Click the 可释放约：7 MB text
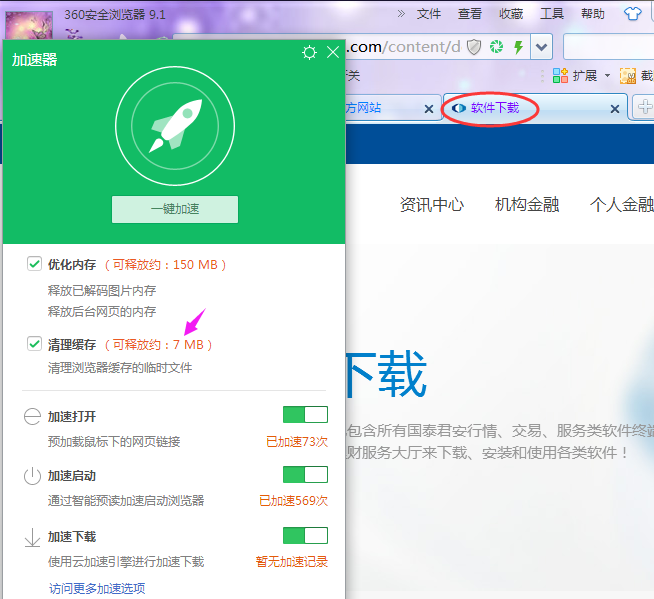654x599 pixels. [158, 345]
